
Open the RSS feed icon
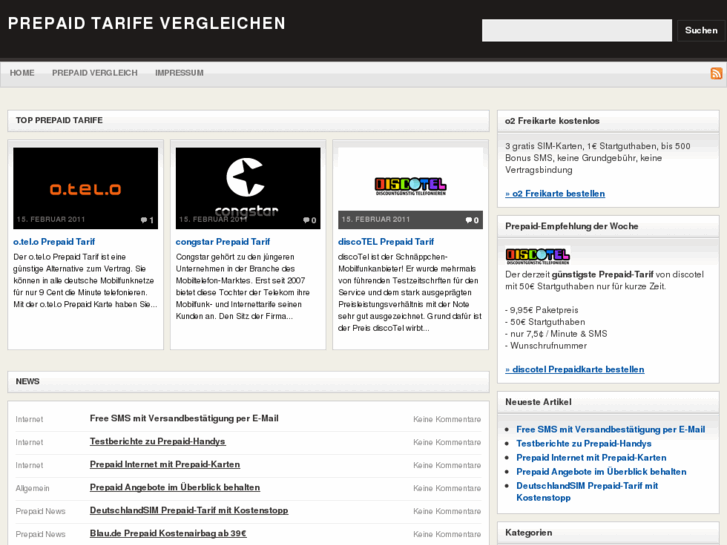(x=716, y=73)
